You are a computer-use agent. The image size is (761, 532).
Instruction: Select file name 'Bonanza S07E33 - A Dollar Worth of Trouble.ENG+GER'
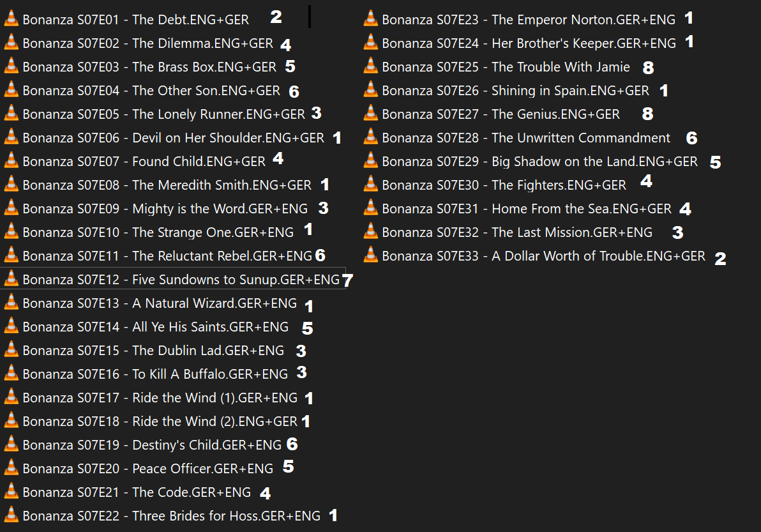(x=544, y=256)
